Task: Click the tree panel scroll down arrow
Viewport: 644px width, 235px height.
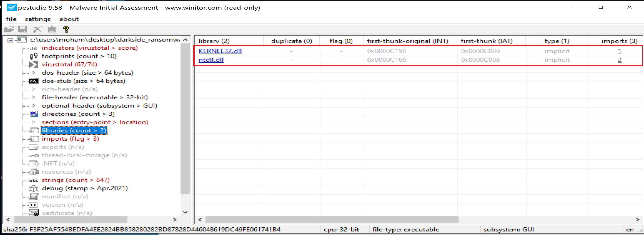Action: point(185,212)
